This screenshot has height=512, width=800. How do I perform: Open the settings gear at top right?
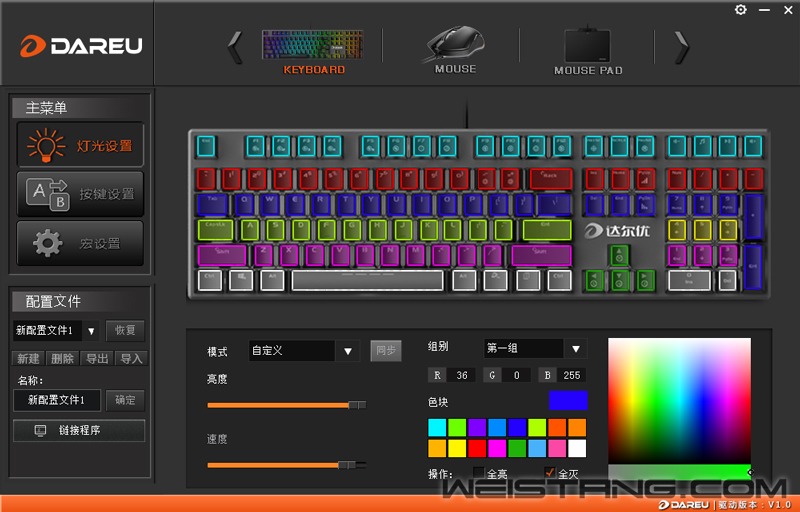point(740,10)
